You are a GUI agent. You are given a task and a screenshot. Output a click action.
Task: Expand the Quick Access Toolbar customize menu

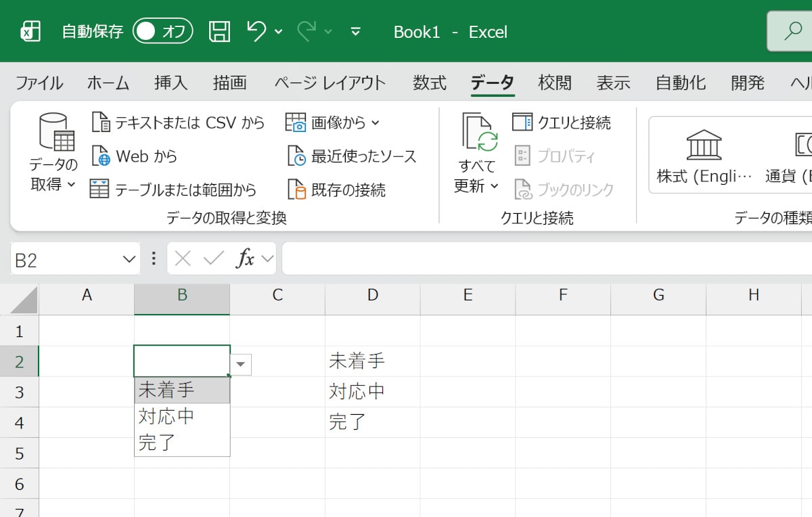pyautogui.click(x=355, y=32)
